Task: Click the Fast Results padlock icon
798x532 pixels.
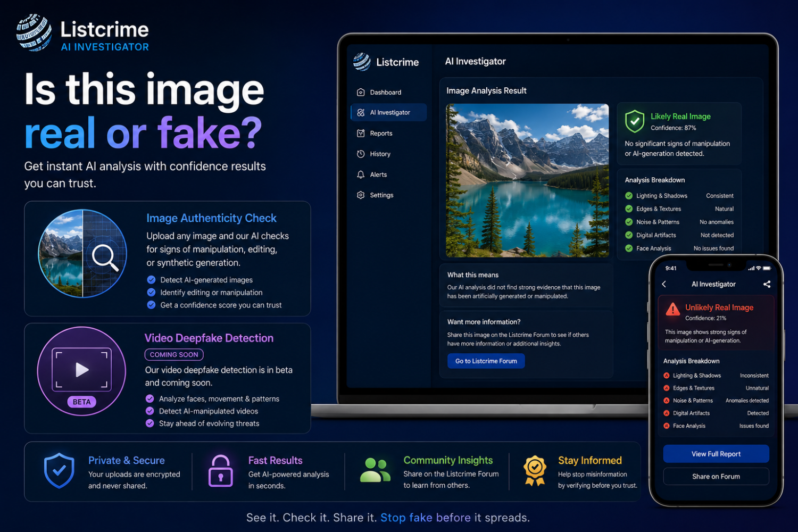Action: point(221,471)
